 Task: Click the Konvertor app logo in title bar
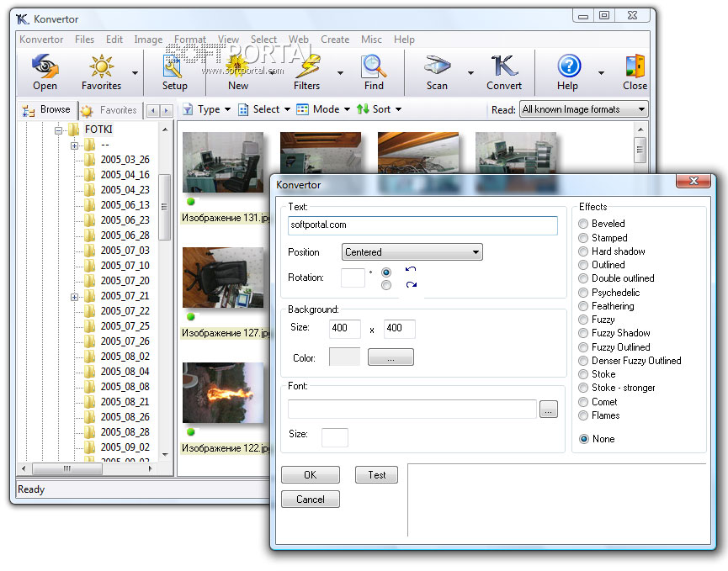pos(22,19)
